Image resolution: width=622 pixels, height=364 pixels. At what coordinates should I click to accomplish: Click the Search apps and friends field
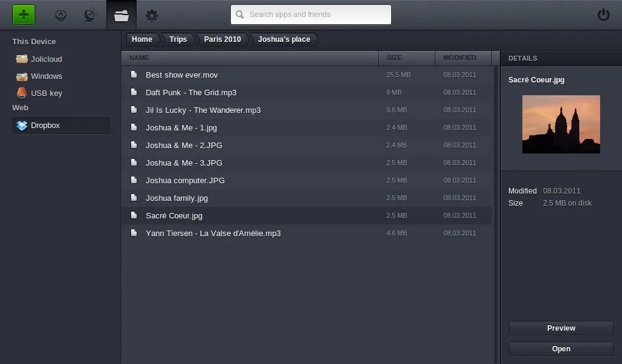point(311,15)
